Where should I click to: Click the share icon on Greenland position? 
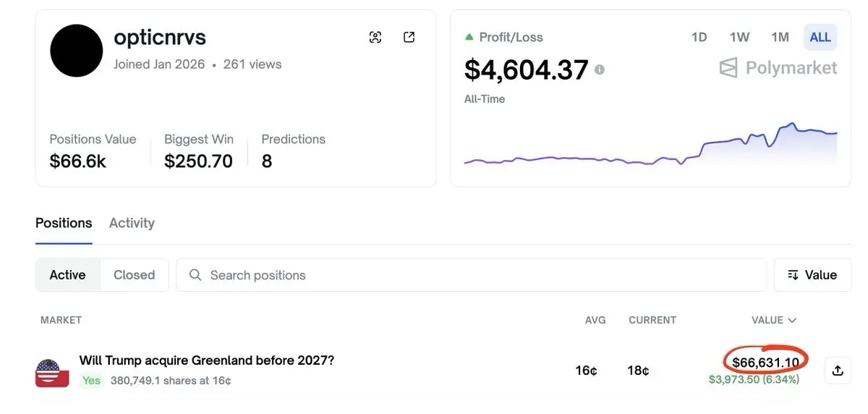[838, 371]
